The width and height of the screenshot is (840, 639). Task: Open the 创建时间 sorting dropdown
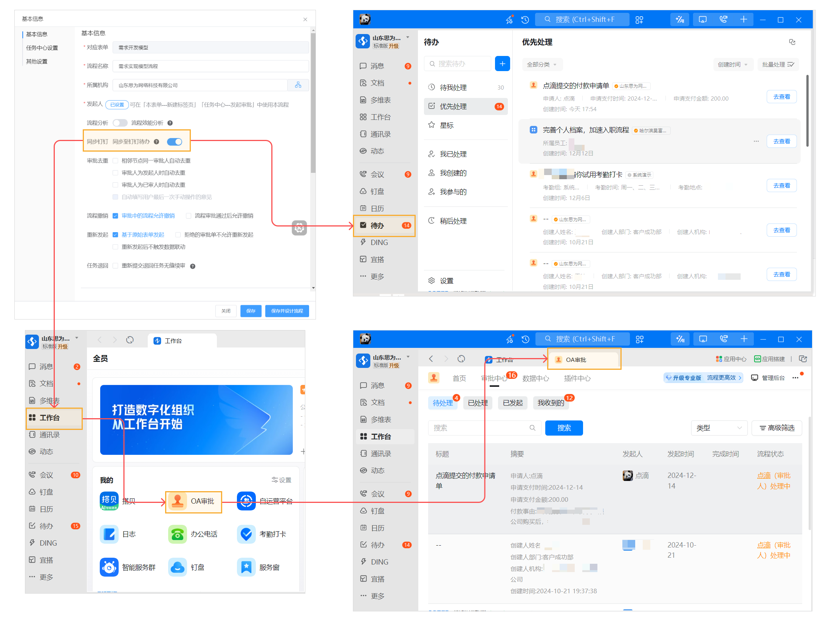point(733,64)
